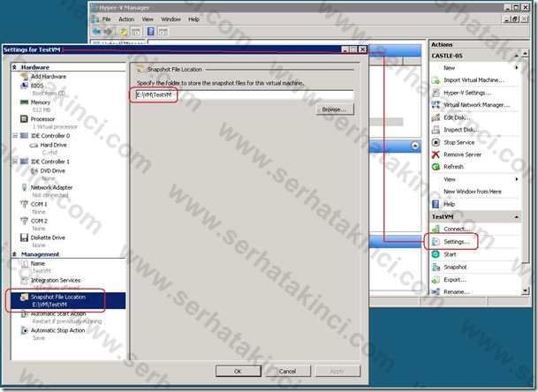This screenshot has height=392, width=538.
Task: Click the Up folder icon in Hyper-V toolbar
Action: tap(123, 32)
